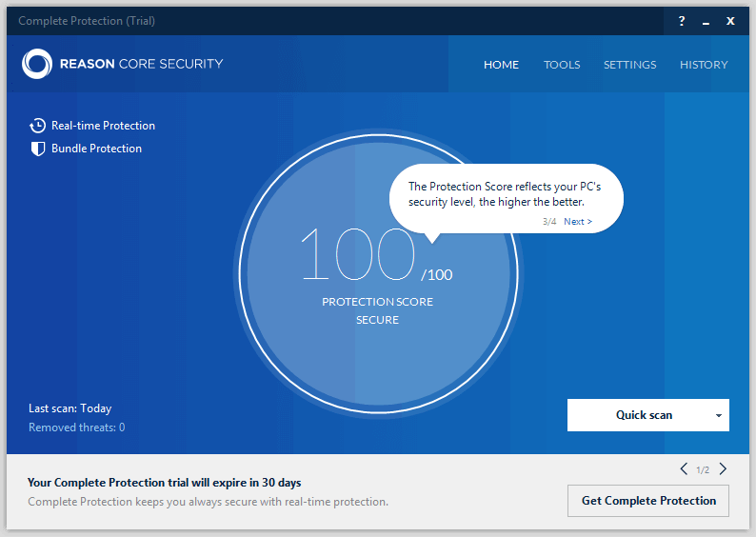The height and width of the screenshot is (537, 756).
Task: Click the /100 score denominator
Action: pos(437,275)
